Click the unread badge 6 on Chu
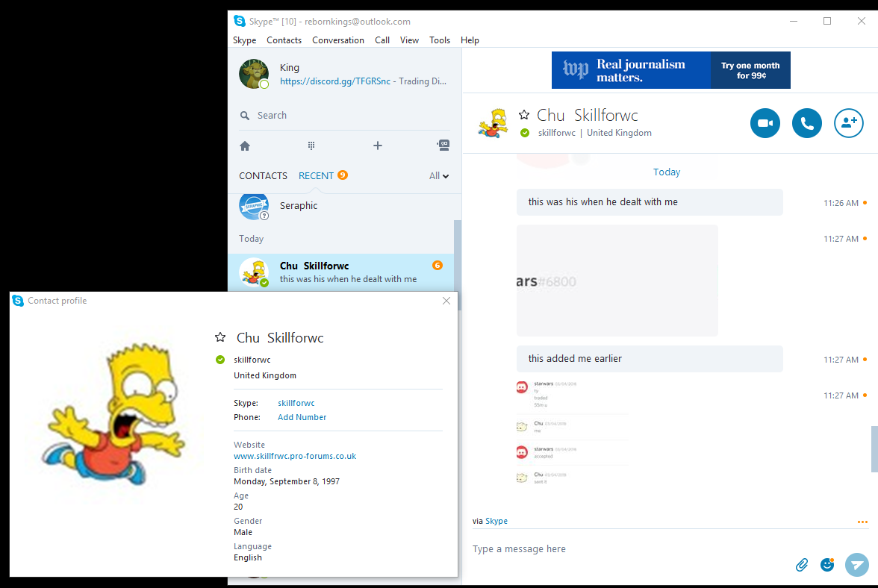 tap(438, 265)
